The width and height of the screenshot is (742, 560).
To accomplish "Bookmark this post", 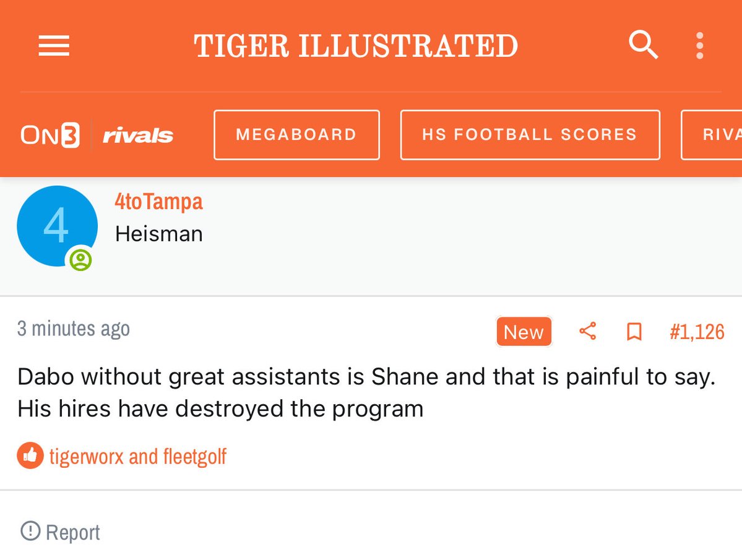I will tap(634, 332).
